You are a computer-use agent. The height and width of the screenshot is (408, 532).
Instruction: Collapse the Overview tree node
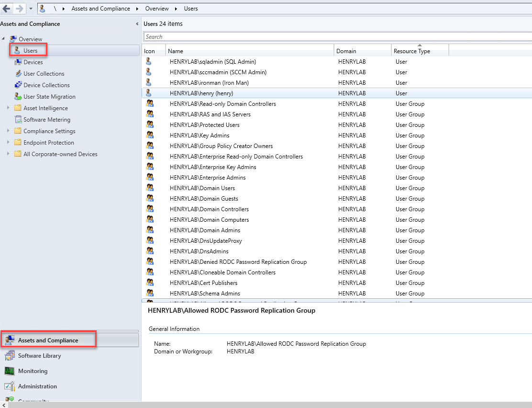(4, 39)
